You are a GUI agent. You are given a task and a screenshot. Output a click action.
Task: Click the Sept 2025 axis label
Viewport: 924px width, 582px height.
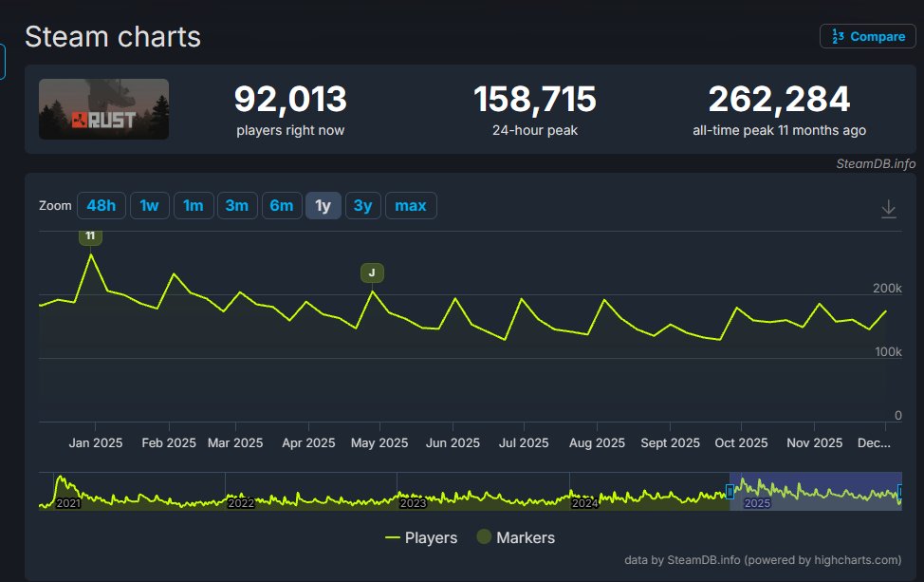[670, 442]
